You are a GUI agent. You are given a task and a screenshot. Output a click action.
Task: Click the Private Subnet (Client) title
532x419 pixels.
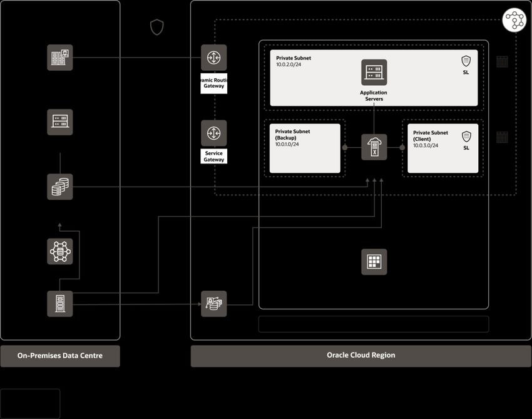(431, 136)
